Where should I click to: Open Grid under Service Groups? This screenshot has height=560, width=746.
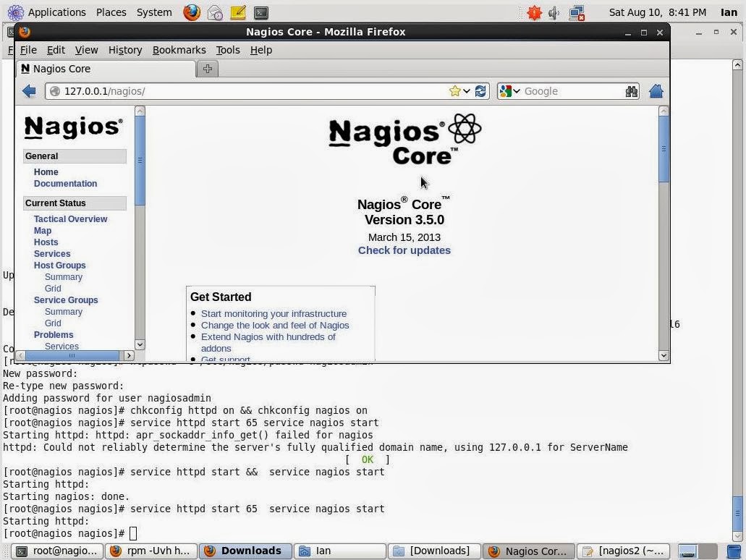(x=53, y=323)
